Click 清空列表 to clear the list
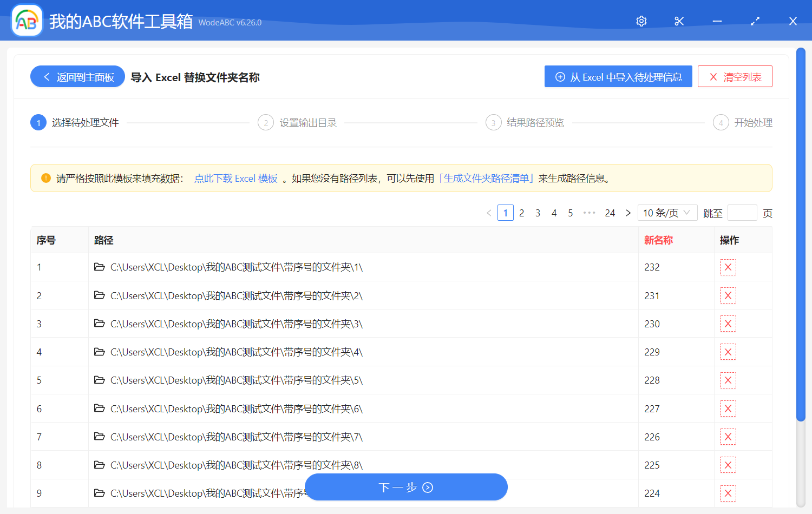Viewport: 812px width, 514px height. [735, 76]
